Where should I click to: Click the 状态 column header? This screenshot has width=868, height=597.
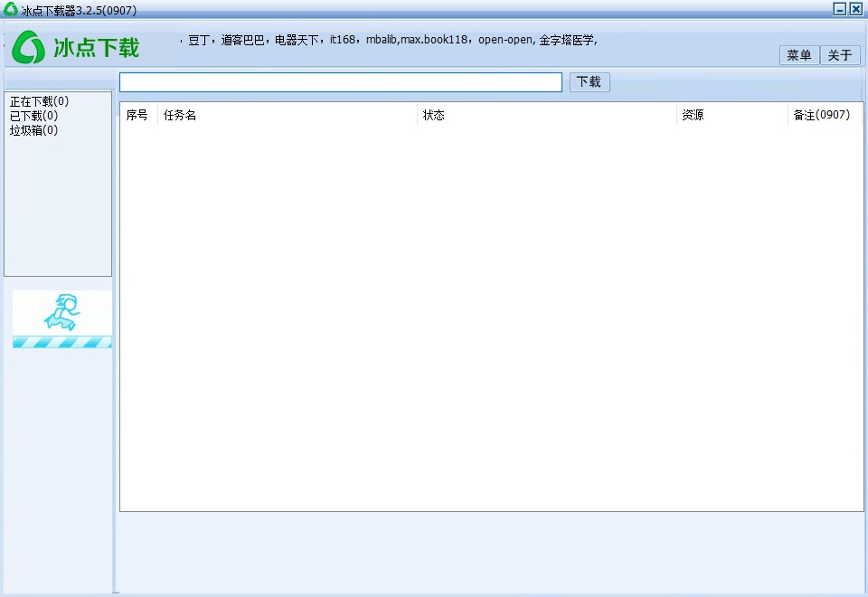point(432,115)
